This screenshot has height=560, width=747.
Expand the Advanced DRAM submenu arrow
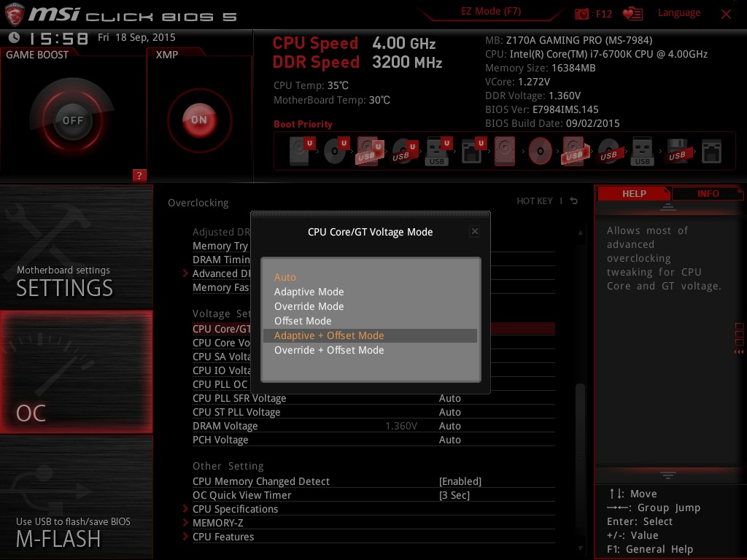(186, 273)
